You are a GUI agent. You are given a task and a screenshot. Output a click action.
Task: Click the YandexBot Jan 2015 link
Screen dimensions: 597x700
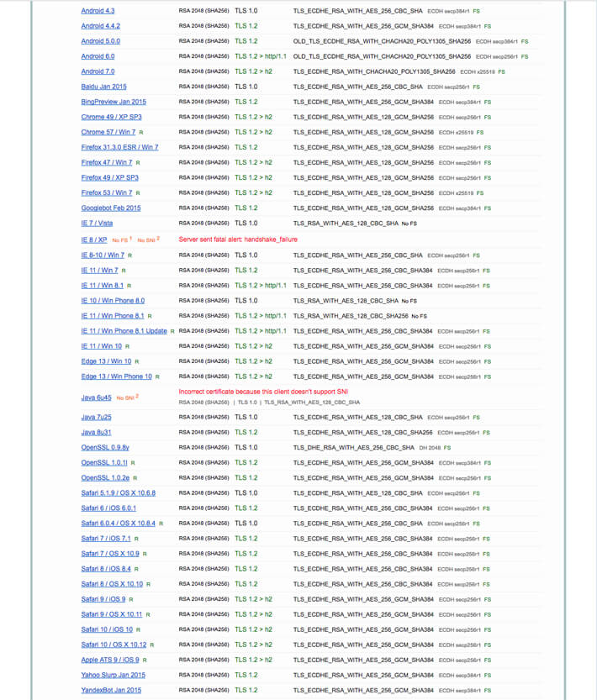111,690
